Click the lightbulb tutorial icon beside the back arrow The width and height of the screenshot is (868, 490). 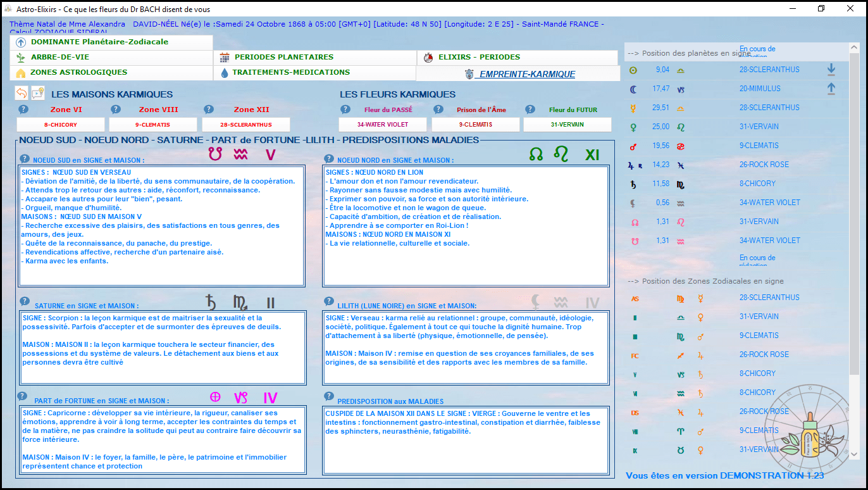pyautogui.click(x=38, y=94)
